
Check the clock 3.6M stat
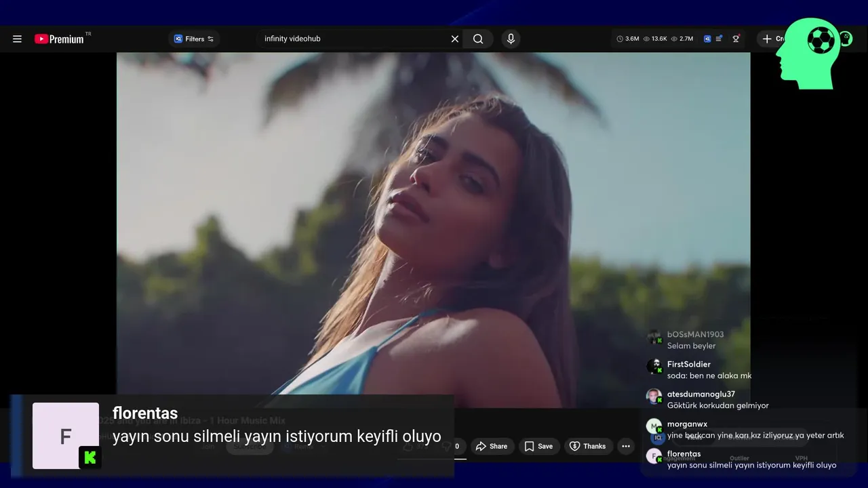click(628, 39)
